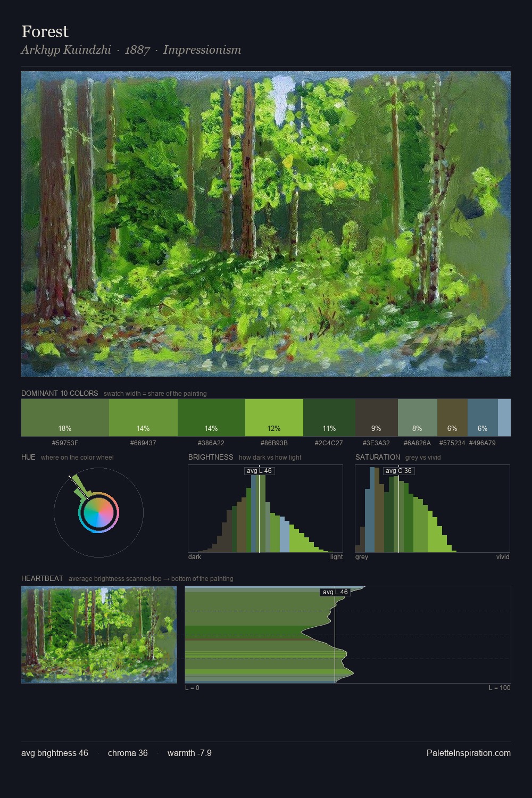
Task: Click the 'avg L 46' brightness histogram label
Action: pyautogui.click(x=260, y=471)
